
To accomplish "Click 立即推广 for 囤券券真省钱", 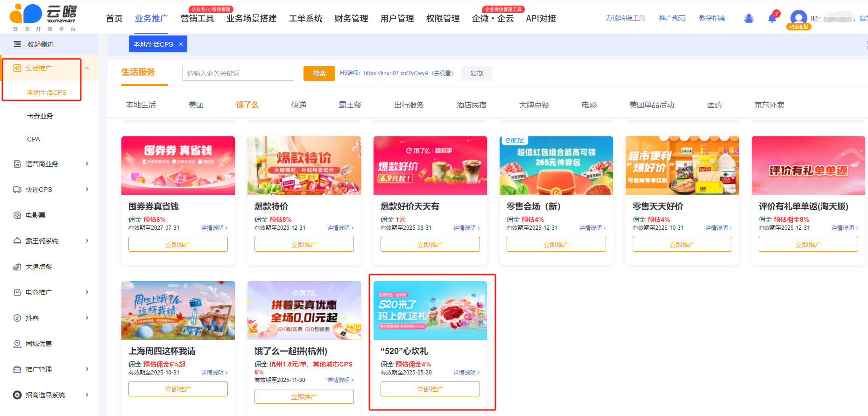I will (x=178, y=244).
